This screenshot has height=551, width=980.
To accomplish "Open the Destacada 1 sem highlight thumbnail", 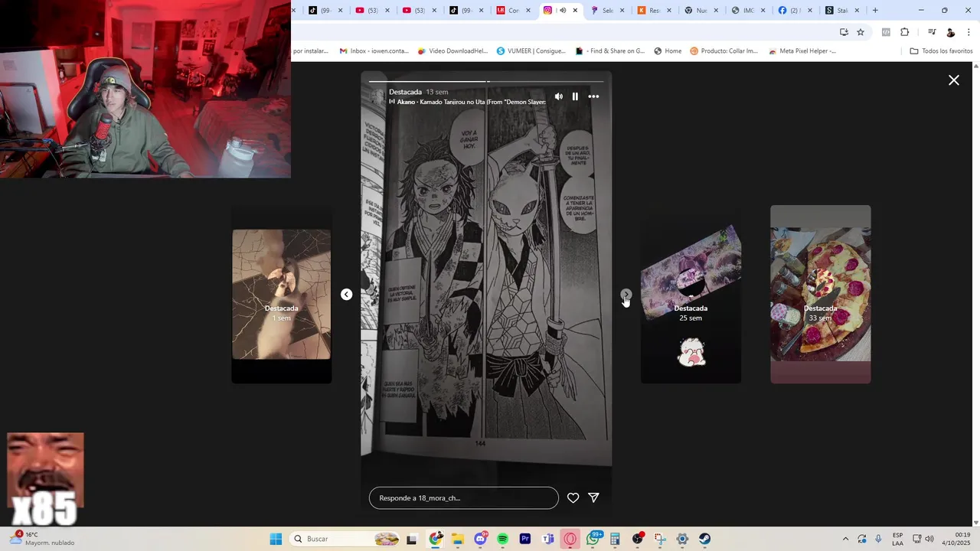I will coord(282,295).
